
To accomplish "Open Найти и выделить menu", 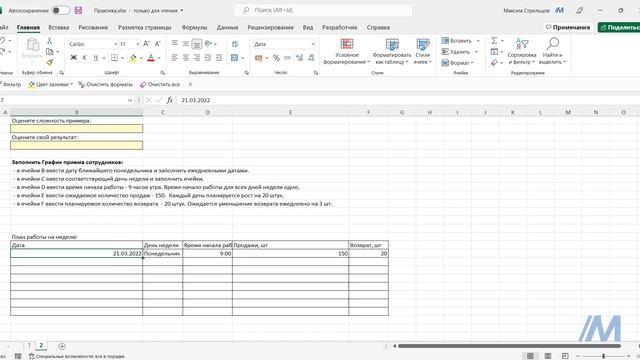I will tap(552, 51).
